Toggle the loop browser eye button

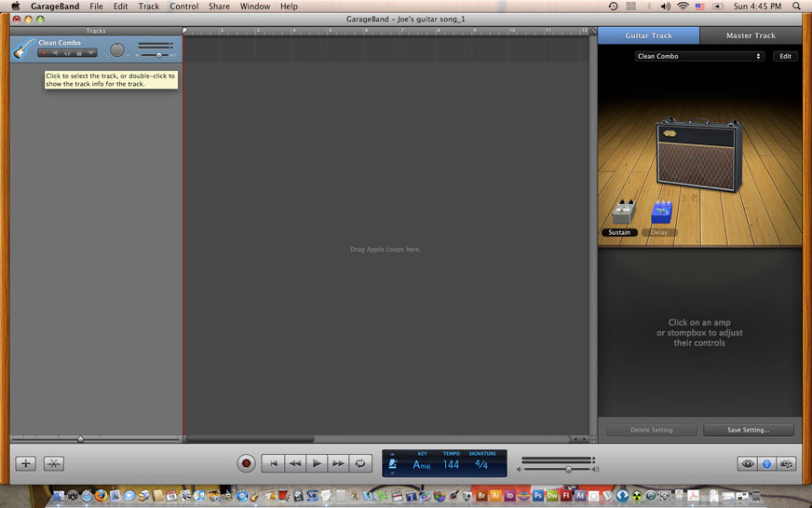point(747,463)
